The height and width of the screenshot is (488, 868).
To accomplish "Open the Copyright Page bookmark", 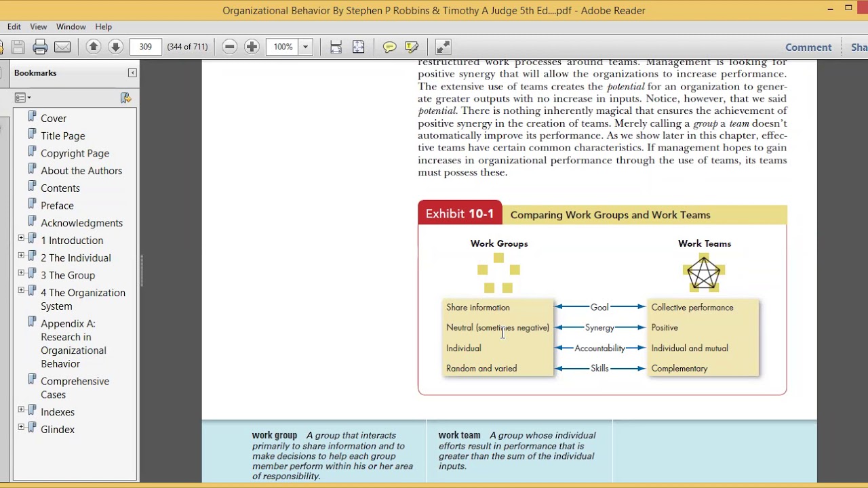I will click(75, 153).
